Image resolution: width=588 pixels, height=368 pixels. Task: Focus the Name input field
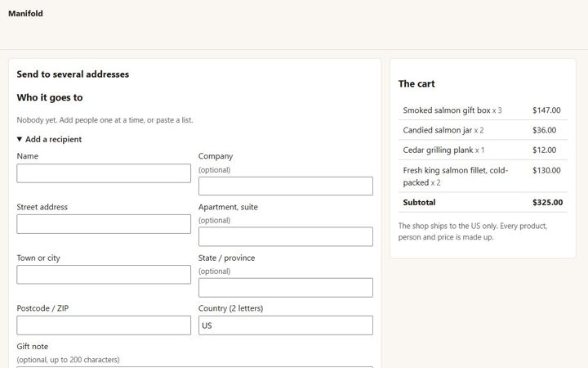[104, 173]
